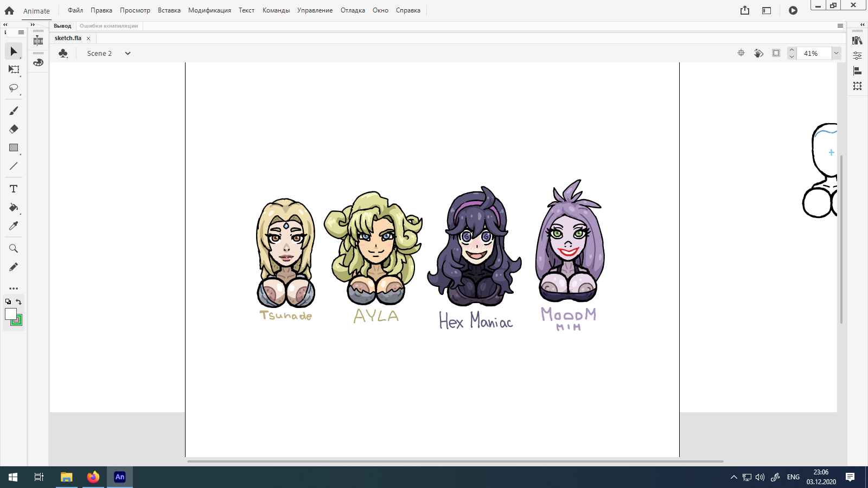Open Firefox from the taskbar
Screen dimensions: 868x488
pos(93,477)
